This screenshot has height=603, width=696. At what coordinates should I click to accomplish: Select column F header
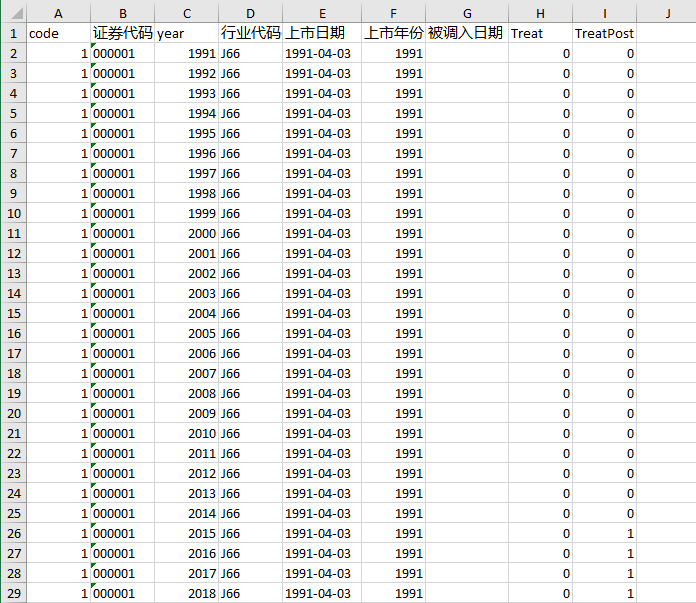pyautogui.click(x=393, y=13)
